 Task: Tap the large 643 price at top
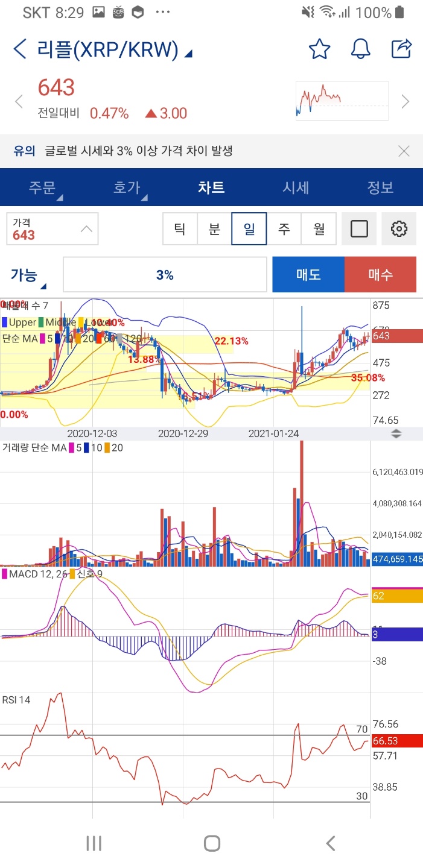coord(56,88)
